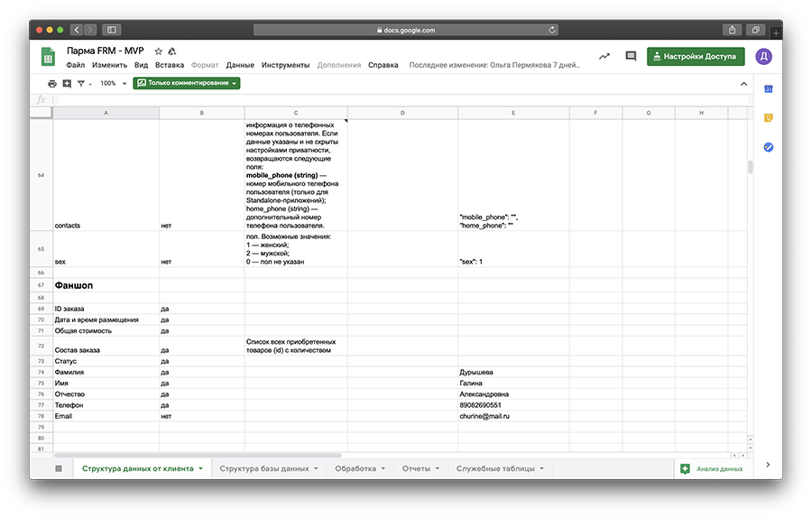812x518 pixels.
Task: Open Google Tasks side panel icon
Action: click(768, 147)
